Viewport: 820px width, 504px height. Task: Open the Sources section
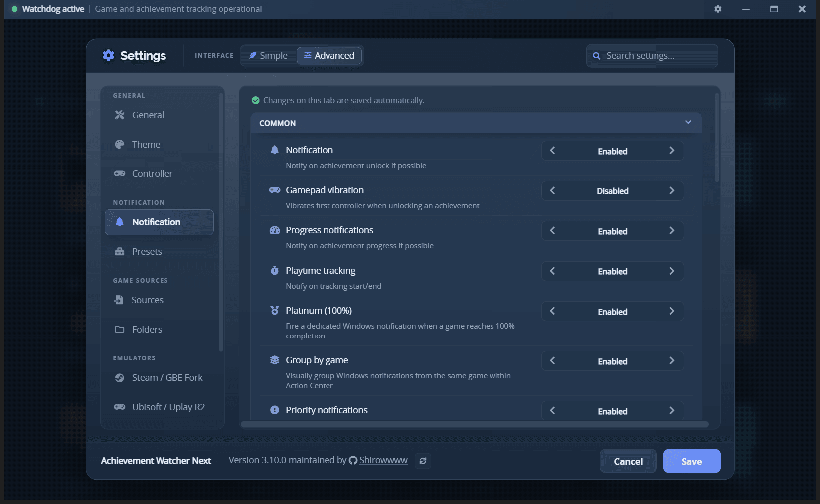point(159,300)
